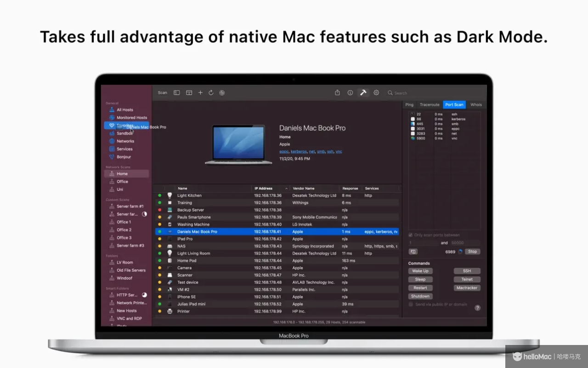The image size is (588, 368).
Task: Switch to the Whois tab
Action: click(x=476, y=105)
